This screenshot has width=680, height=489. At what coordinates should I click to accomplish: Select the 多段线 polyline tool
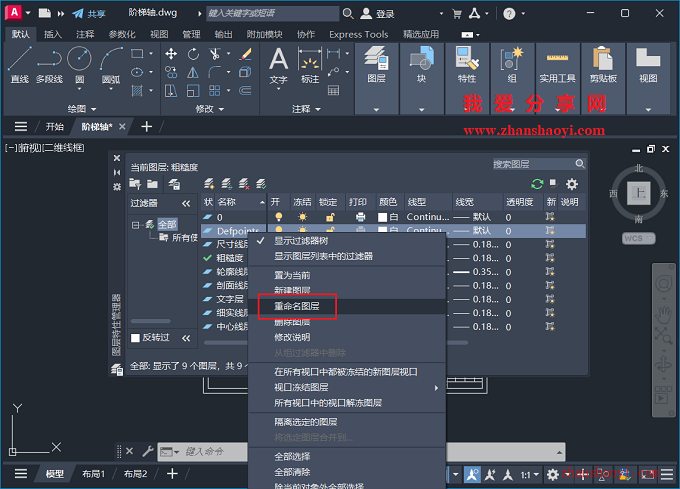tap(49, 65)
